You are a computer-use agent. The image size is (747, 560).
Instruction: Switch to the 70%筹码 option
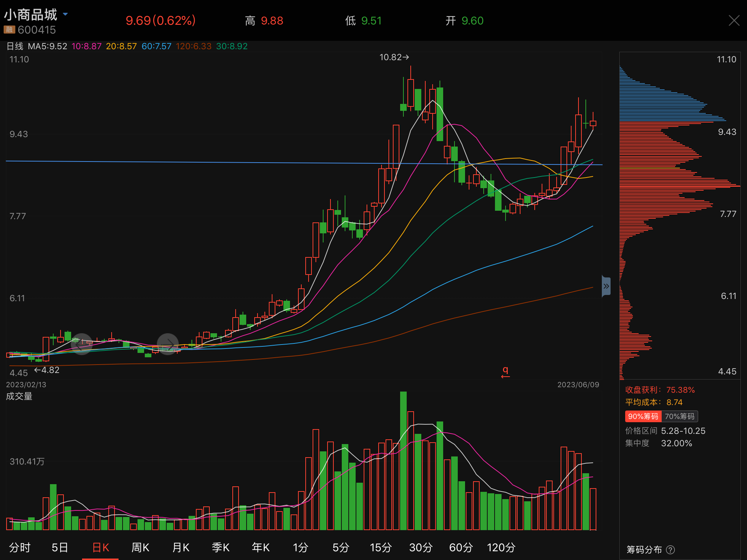click(680, 416)
